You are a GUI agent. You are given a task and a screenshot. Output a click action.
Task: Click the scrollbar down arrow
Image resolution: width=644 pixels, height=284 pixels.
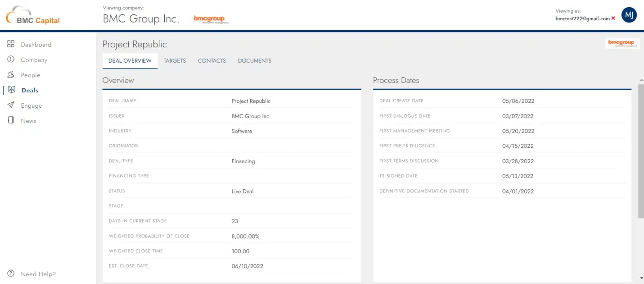pos(641,278)
